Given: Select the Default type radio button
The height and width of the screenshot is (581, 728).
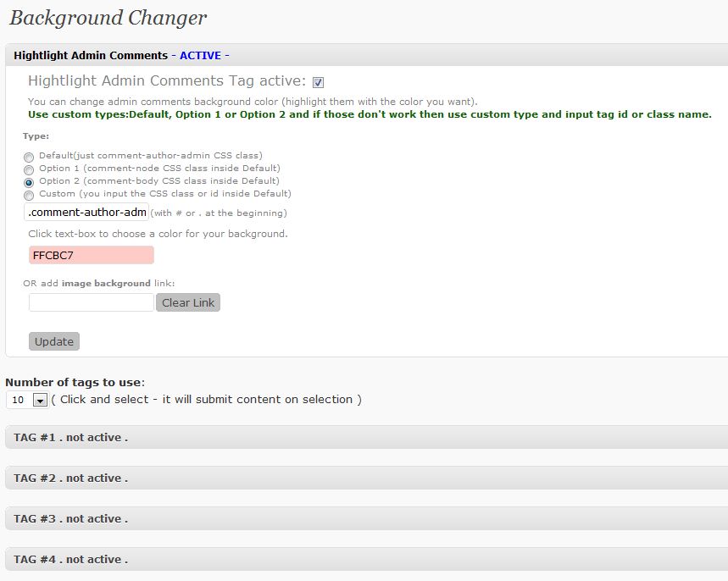Looking at the screenshot, I should (29, 157).
